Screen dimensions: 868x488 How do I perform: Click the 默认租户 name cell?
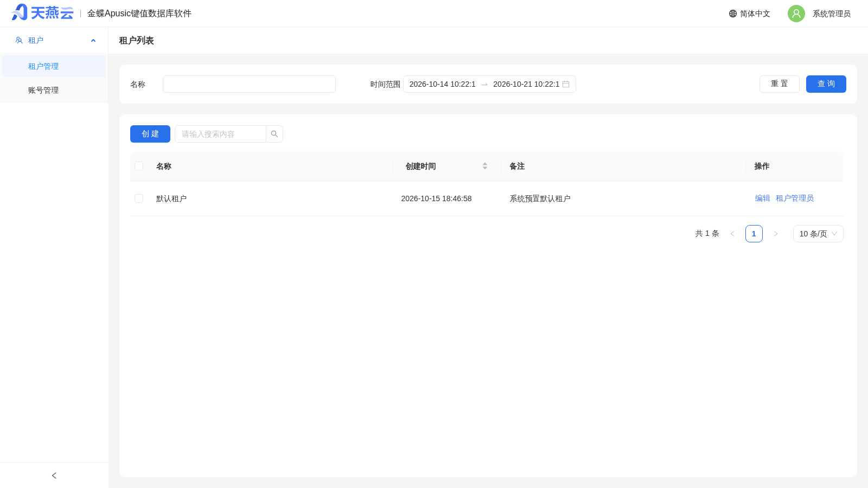(171, 198)
